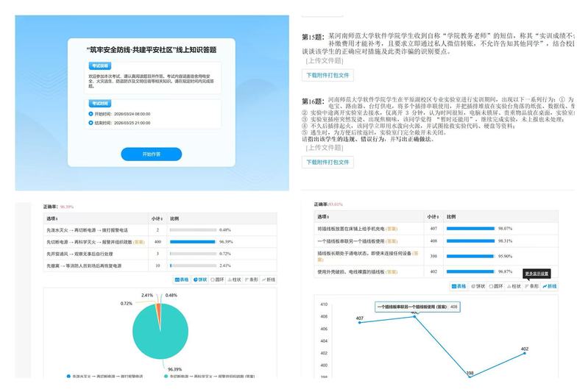Select 折线 chart icon in left chart

270,280
